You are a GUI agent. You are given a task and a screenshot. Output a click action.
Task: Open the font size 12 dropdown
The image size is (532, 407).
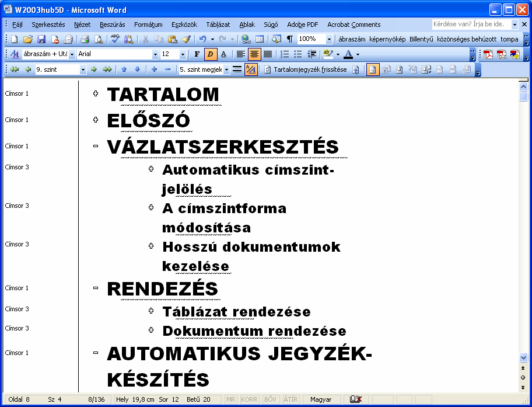tap(183, 54)
